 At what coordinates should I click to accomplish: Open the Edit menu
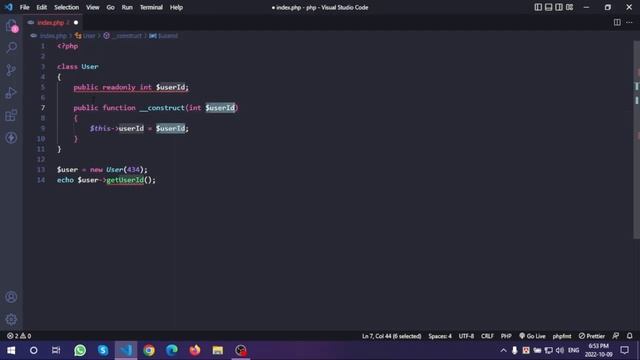42,7
